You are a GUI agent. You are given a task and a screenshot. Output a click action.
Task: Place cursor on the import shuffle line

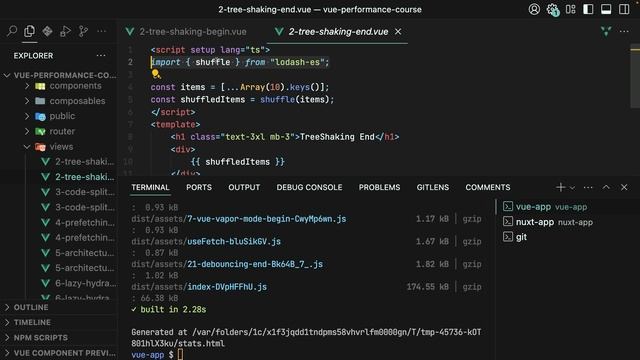pos(240,62)
